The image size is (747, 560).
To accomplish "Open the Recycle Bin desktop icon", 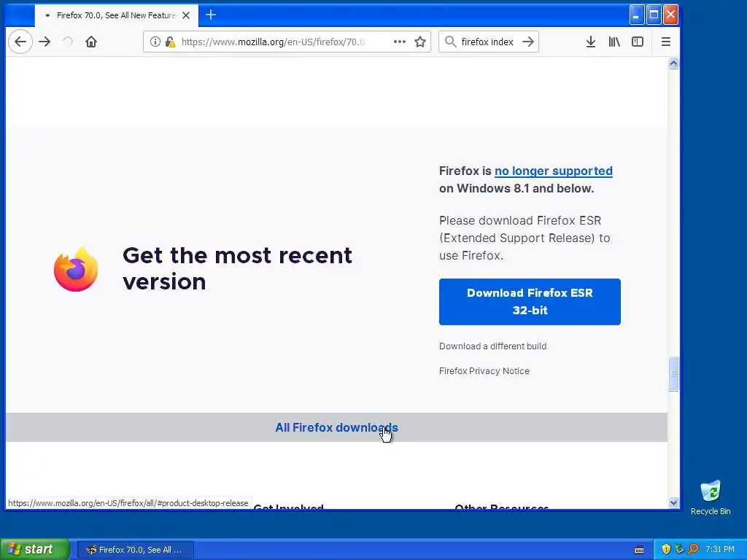I will point(711,497).
